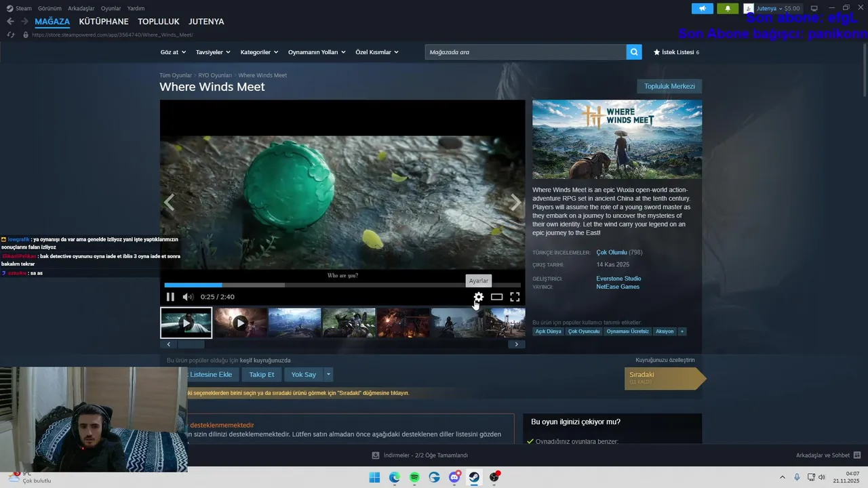Open İstek Listesi wishlist link
This screenshot has height=488, width=868.
pyautogui.click(x=676, y=52)
